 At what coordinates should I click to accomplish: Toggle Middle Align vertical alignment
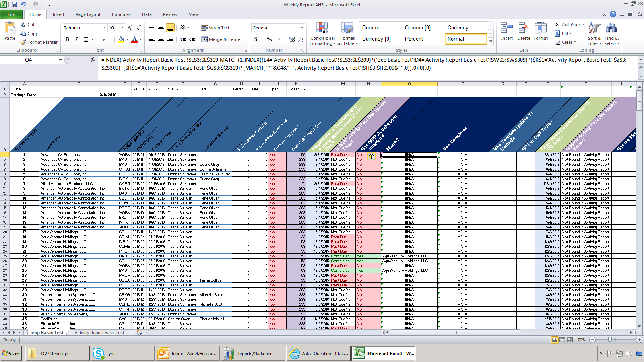(x=161, y=28)
